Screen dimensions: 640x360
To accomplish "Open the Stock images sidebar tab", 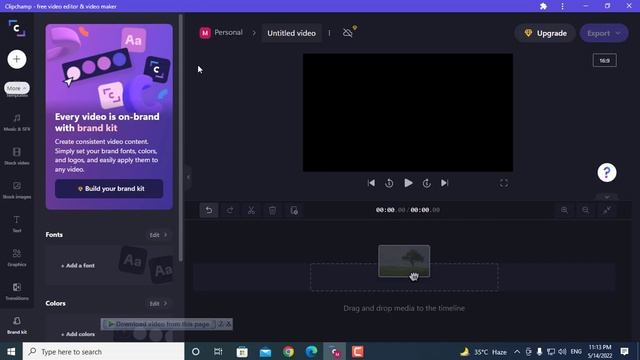I will point(17,190).
